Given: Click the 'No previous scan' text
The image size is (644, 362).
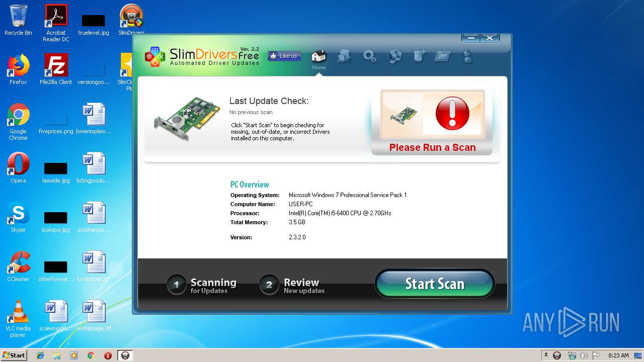Looking at the screenshot, I should tap(251, 112).
